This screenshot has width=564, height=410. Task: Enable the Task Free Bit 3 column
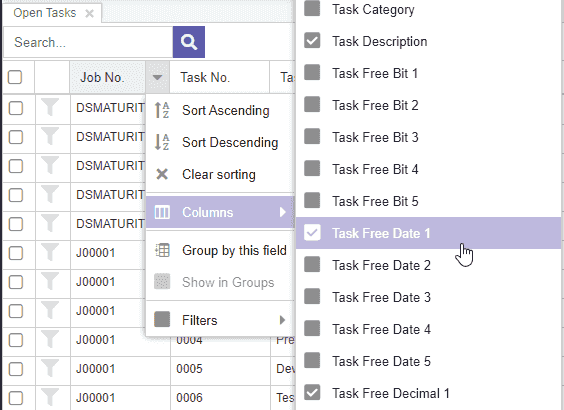(312, 136)
